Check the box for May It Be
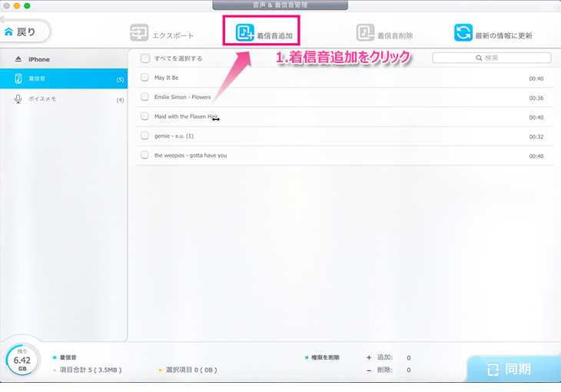The image size is (561, 392). [x=144, y=78]
